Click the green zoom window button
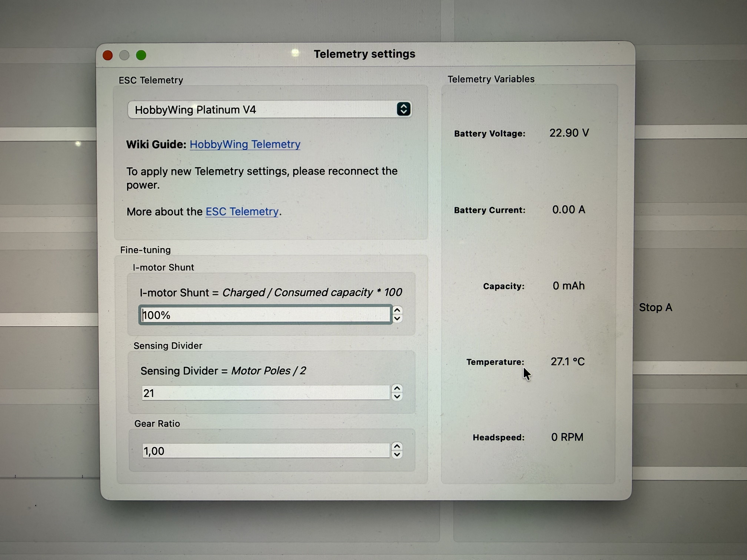The height and width of the screenshot is (560, 747). tap(141, 55)
